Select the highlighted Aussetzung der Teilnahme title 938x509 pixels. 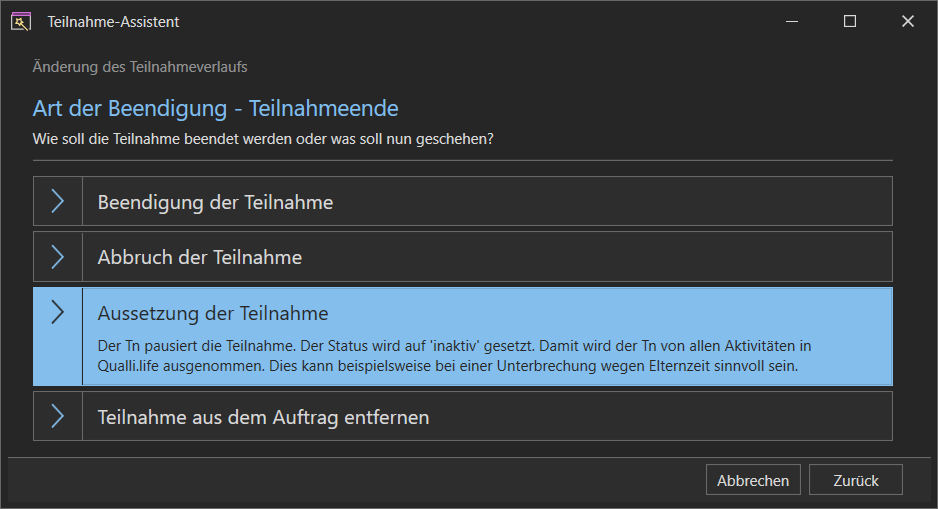point(213,313)
